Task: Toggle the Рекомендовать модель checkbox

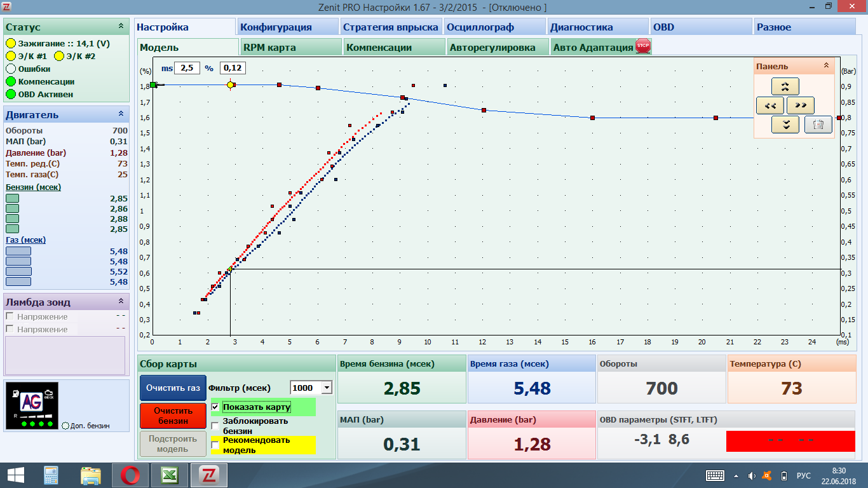Action: pyautogui.click(x=215, y=445)
